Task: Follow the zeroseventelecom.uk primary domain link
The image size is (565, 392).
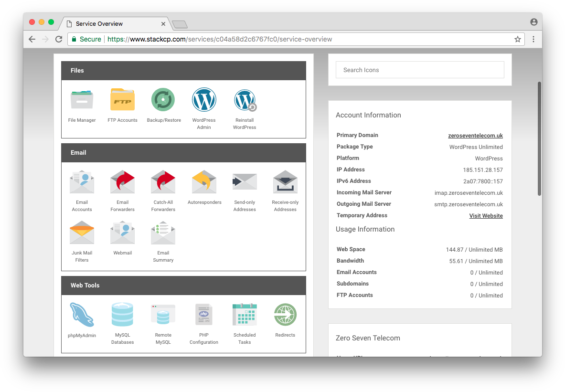Action: click(x=475, y=136)
